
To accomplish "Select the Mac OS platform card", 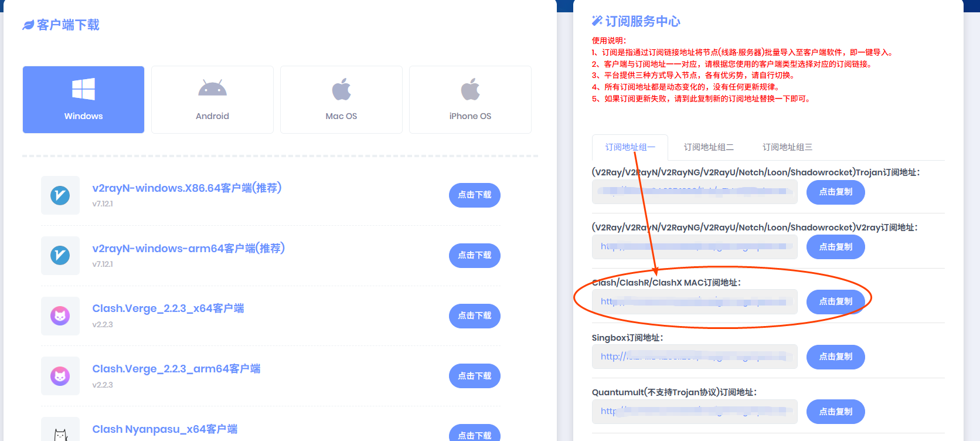I will [341, 100].
